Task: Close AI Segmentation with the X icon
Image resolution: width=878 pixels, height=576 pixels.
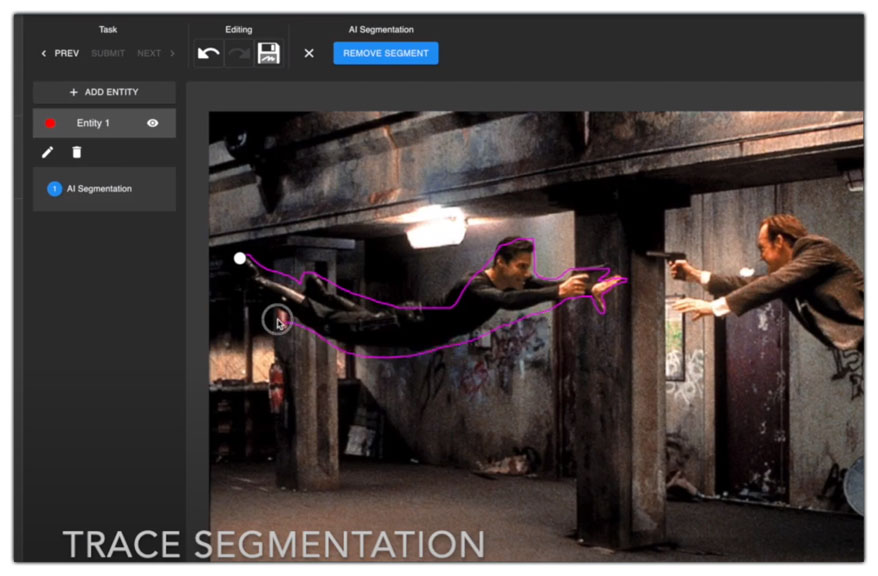Action: 309,53
